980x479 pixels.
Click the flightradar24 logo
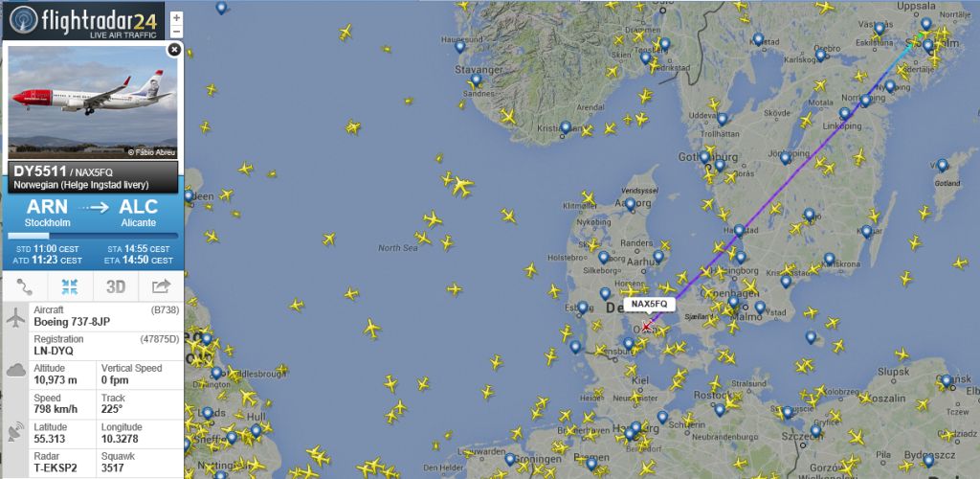84,21
